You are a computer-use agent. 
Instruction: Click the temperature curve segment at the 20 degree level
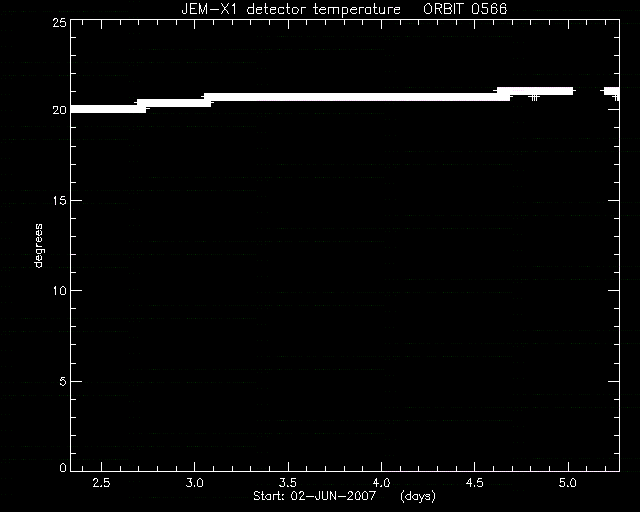pyautogui.click(x=108, y=109)
